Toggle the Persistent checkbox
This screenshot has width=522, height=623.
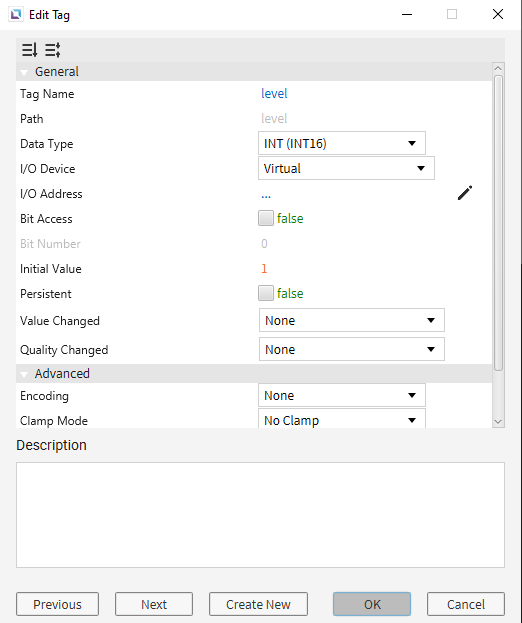click(x=266, y=293)
